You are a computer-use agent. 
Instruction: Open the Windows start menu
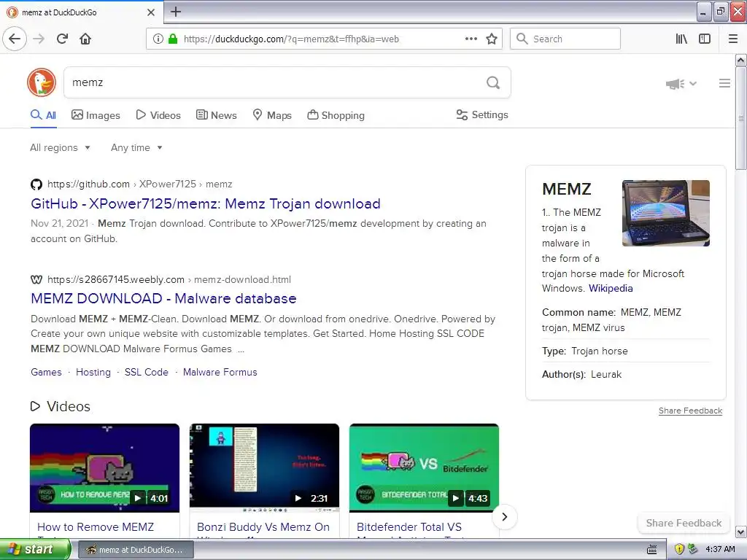click(x=35, y=549)
